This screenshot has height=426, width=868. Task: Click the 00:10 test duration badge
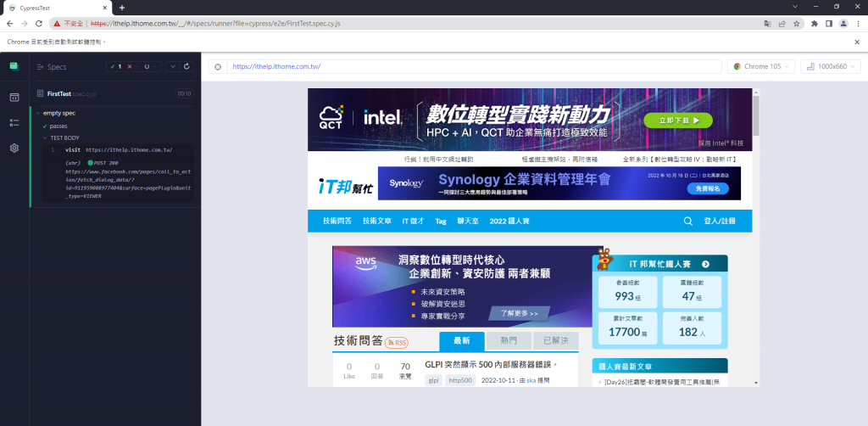point(184,94)
